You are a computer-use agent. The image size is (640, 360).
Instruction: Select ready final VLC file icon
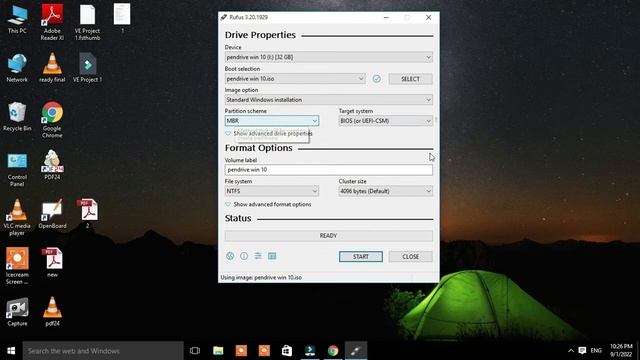point(52,68)
